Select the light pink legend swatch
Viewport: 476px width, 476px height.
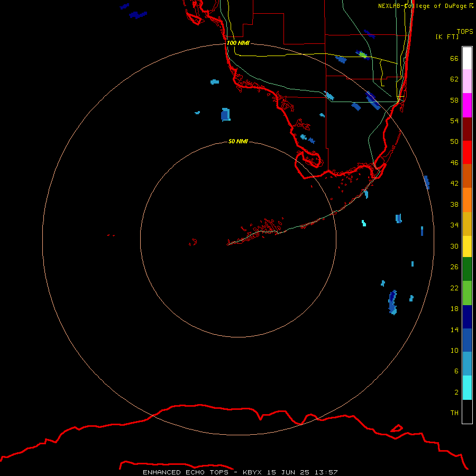[467, 81]
